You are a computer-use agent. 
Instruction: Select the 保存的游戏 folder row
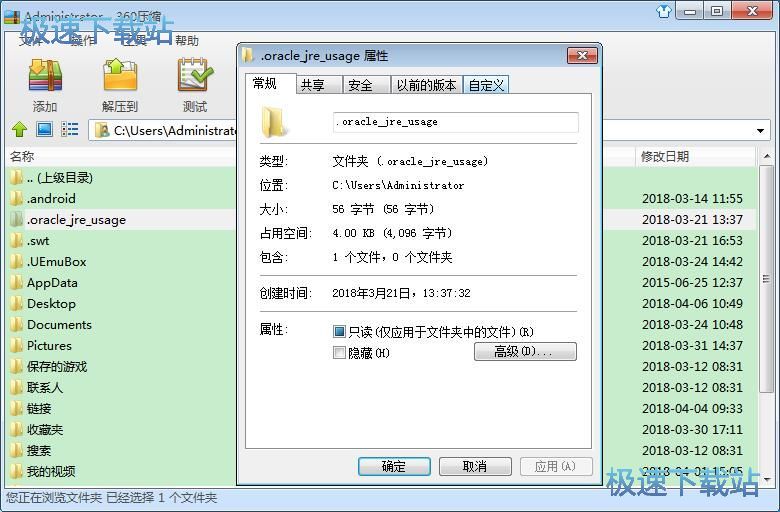click(122, 367)
